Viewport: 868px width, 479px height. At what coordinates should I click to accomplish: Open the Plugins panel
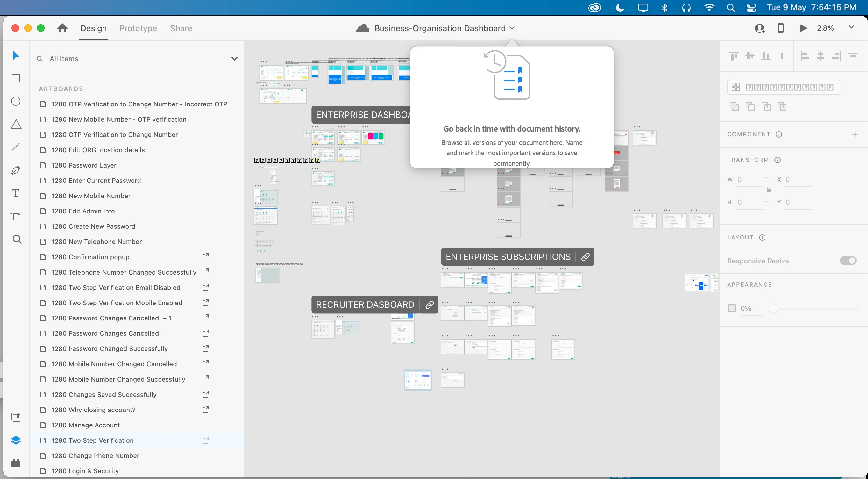tap(16, 463)
